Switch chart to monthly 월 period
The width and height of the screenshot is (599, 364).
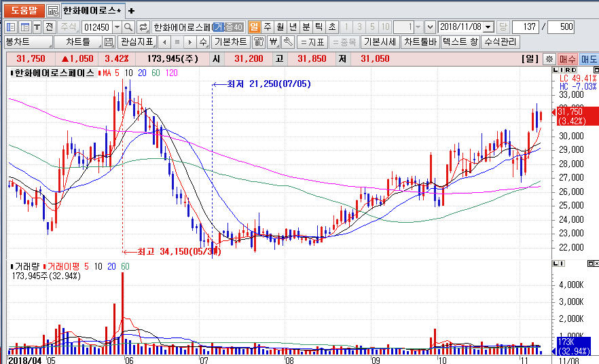coord(280,27)
